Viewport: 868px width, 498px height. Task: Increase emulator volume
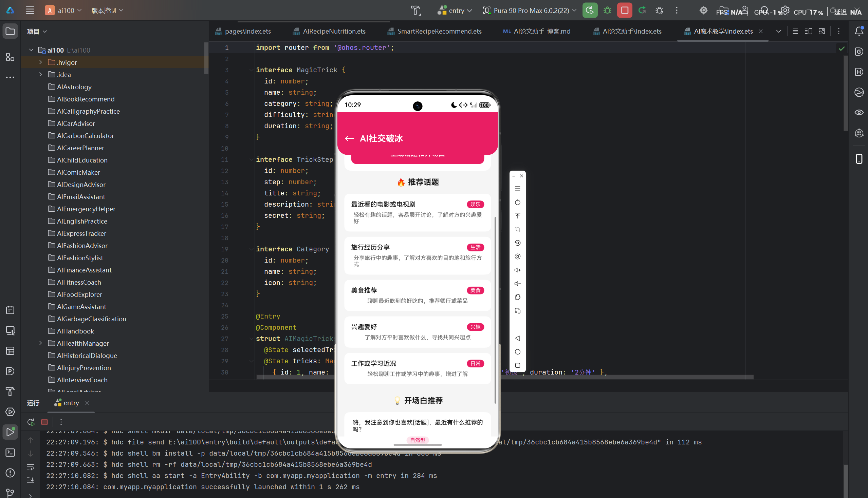[518, 270]
